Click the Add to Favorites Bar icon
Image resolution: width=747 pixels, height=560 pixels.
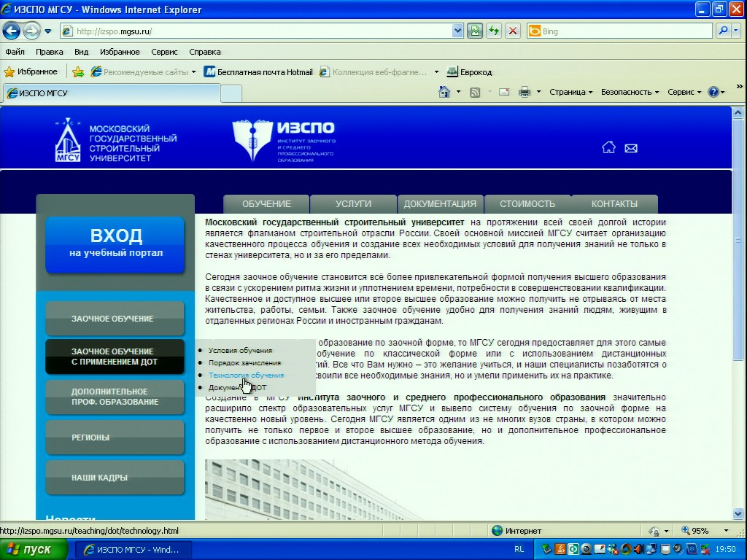tap(78, 72)
